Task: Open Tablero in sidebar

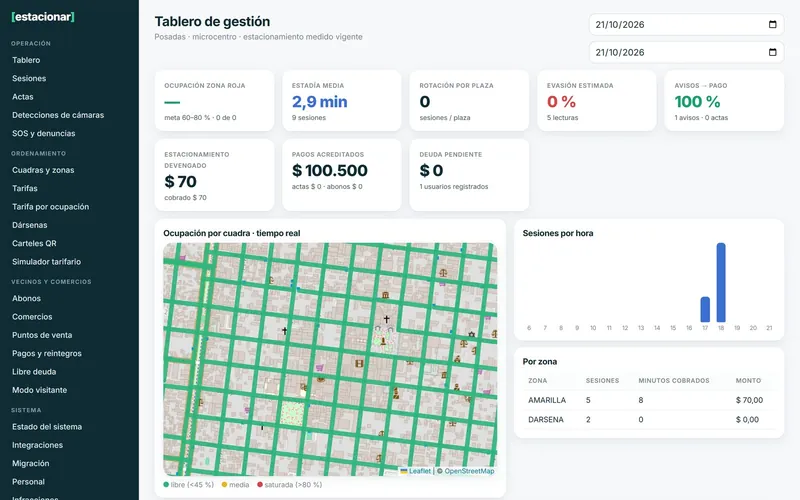Action: [x=26, y=60]
